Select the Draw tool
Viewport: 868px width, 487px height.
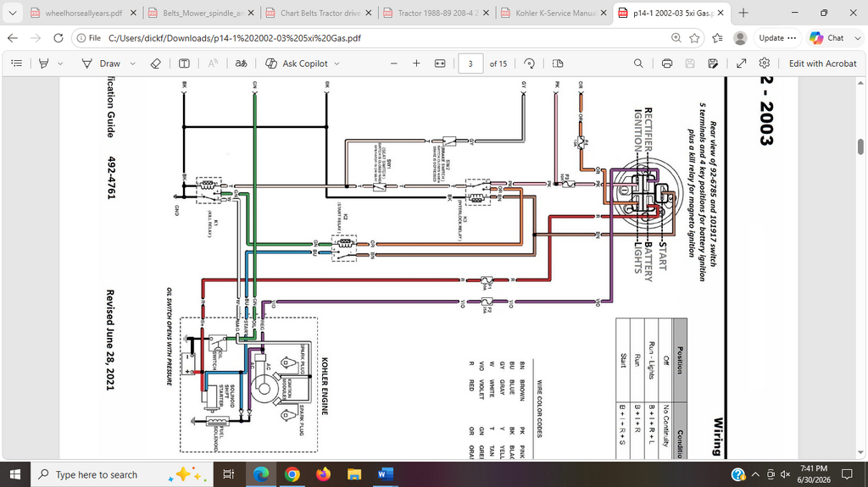click(101, 64)
